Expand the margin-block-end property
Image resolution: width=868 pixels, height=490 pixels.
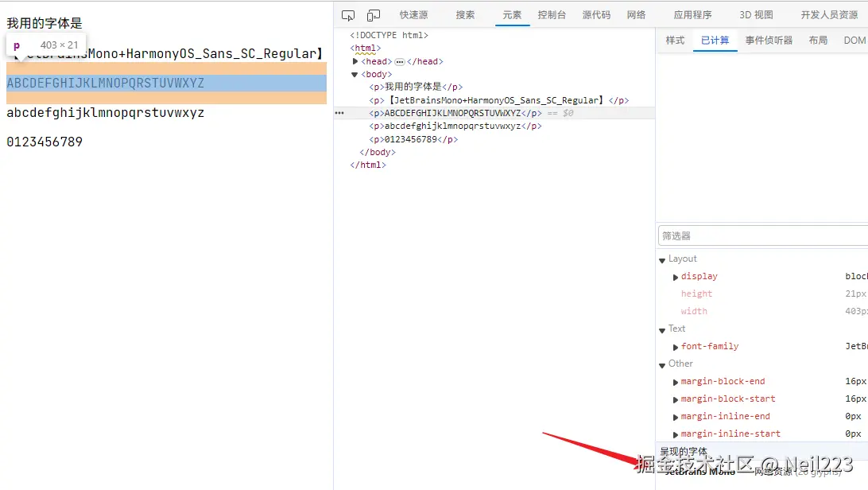676,382
